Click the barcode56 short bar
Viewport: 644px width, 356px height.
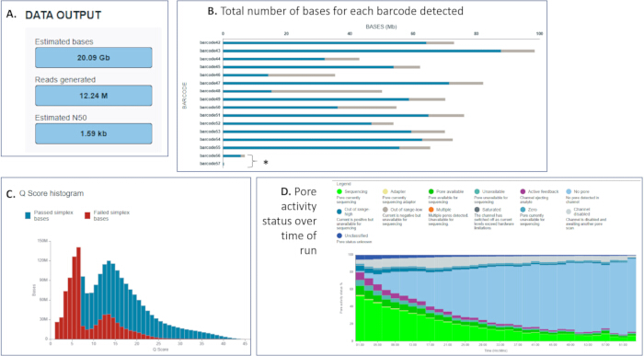(x=234, y=155)
